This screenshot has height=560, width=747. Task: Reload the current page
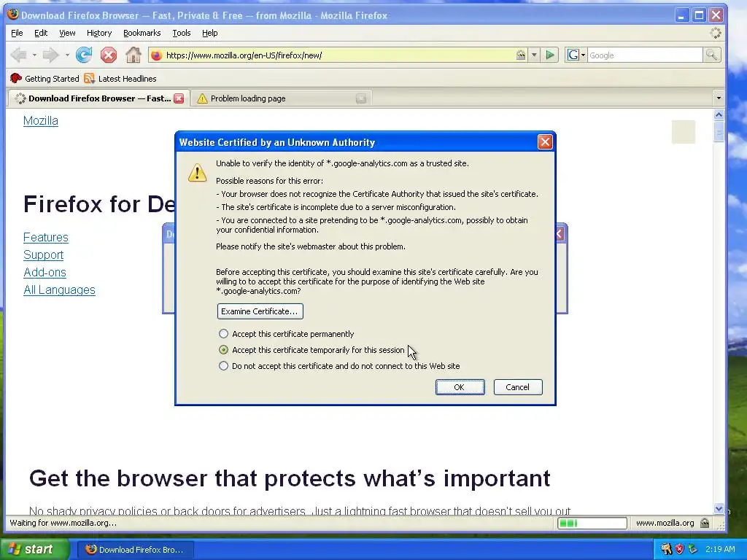(84, 55)
